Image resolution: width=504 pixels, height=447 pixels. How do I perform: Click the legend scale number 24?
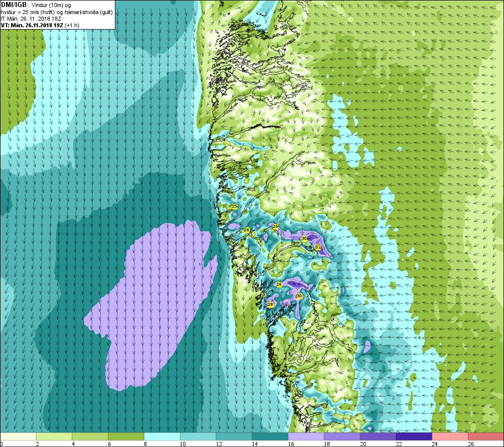point(434,444)
